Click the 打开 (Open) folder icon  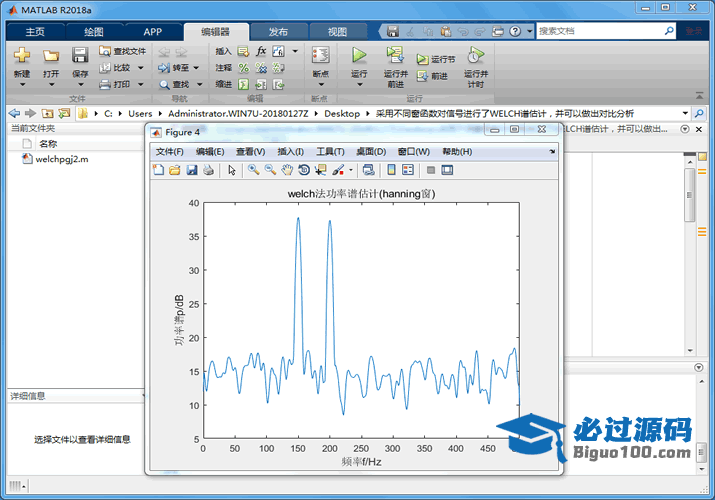click(x=51, y=56)
